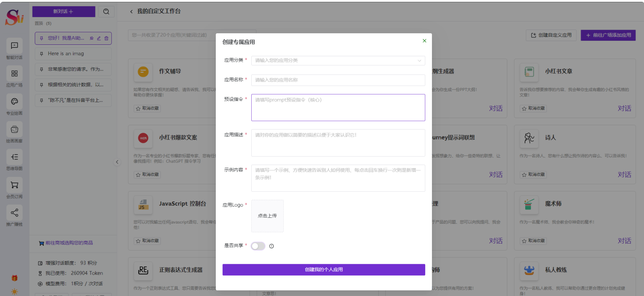
Task: Open the 会员订阅 shopping cart icon
Action: click(x=14, y=185)
